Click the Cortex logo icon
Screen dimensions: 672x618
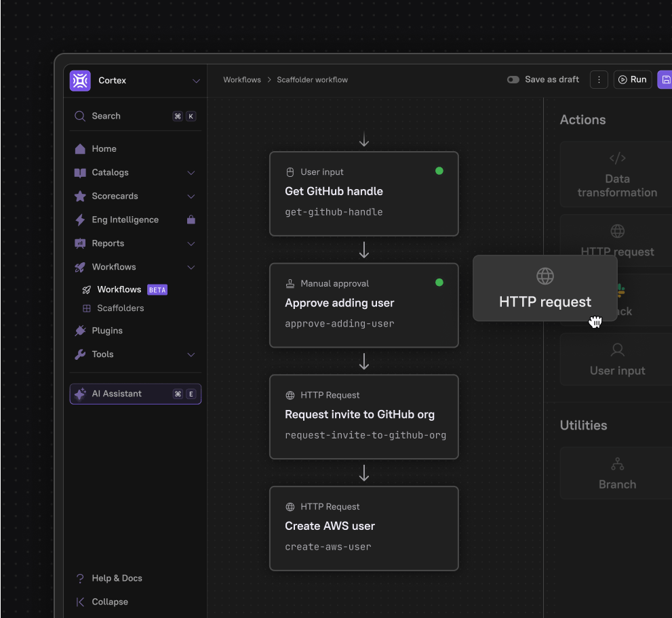point(80,80)
